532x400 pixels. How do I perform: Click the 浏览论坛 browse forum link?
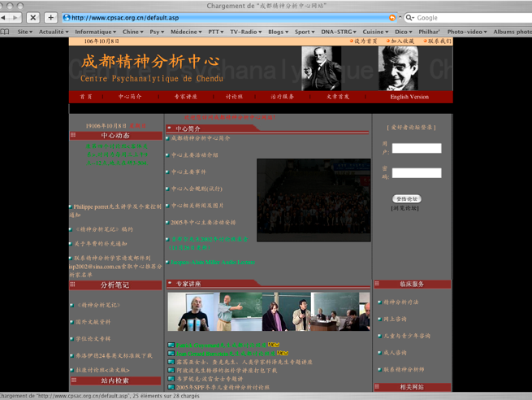[x=405, y=208]
